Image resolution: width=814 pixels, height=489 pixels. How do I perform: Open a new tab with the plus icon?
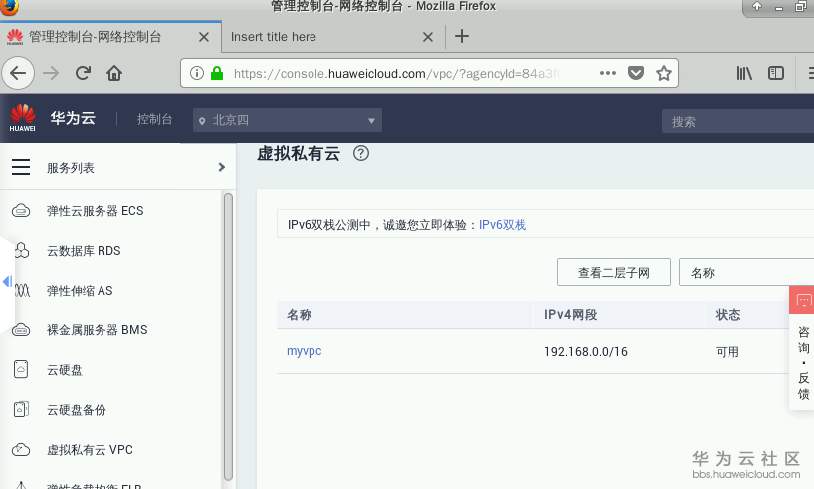point(462,36)
